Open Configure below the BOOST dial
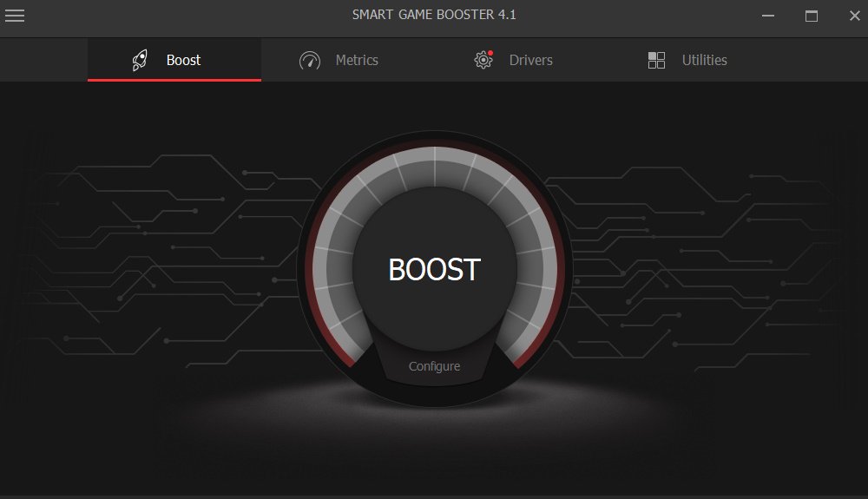Image resolution: width=868 pixels, height=499 pixels. click(434, 366)
